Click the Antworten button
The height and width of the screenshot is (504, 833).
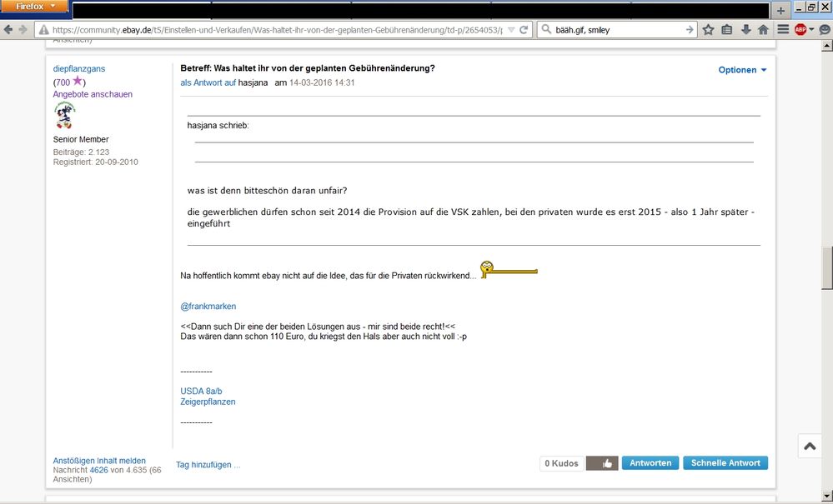(650, 463)
